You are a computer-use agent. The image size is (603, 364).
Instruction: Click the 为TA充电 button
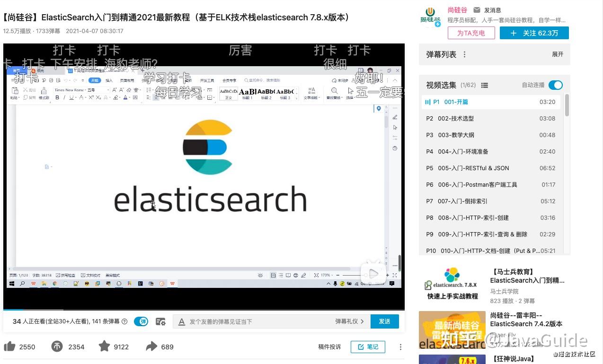point(471,33)
